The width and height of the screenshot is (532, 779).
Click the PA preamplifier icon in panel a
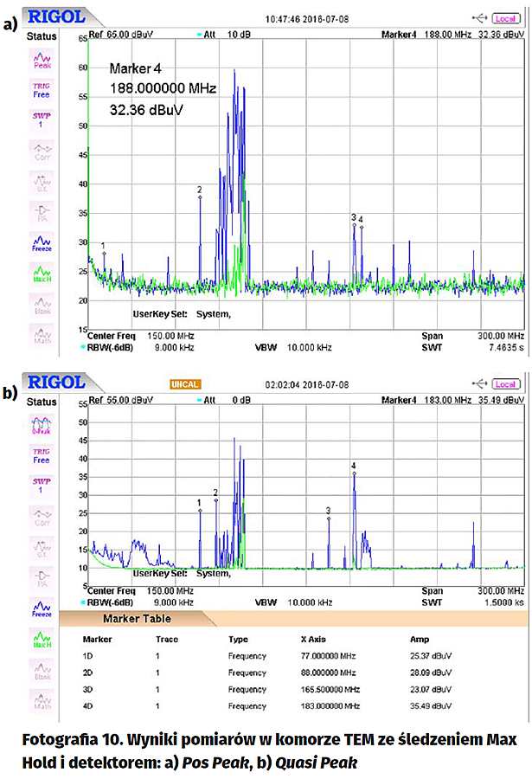point(42,212)
